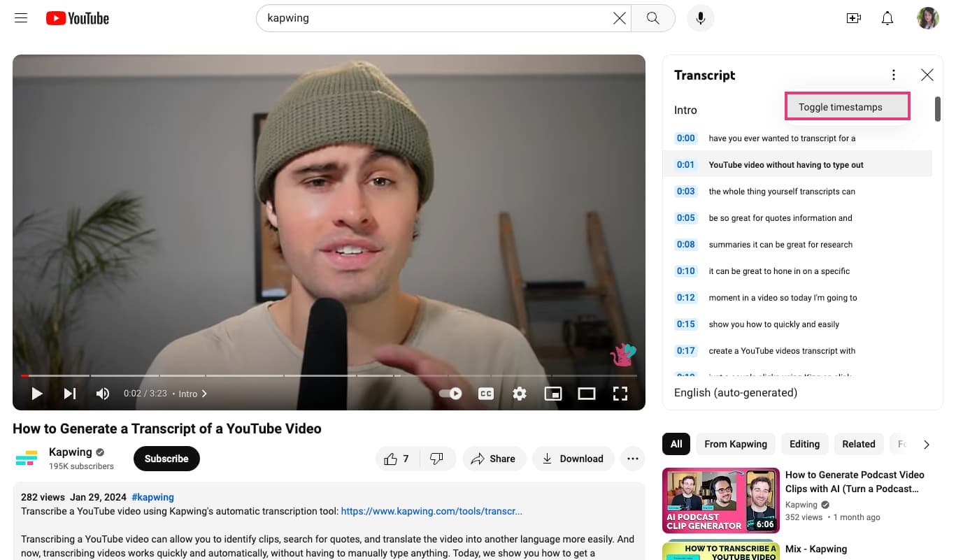956x560 pixels.
Task: Click the video title heading
Action: click(x=167, y=429)
